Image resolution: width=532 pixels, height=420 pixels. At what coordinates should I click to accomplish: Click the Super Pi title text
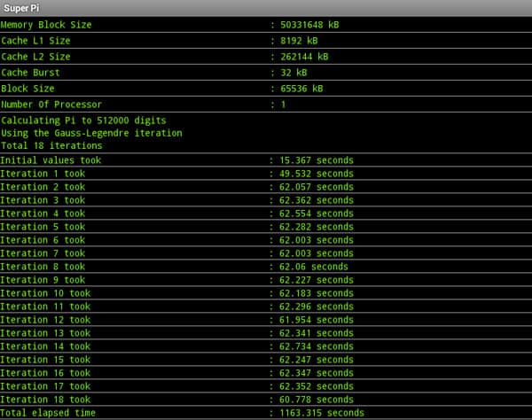coord(21,8)
